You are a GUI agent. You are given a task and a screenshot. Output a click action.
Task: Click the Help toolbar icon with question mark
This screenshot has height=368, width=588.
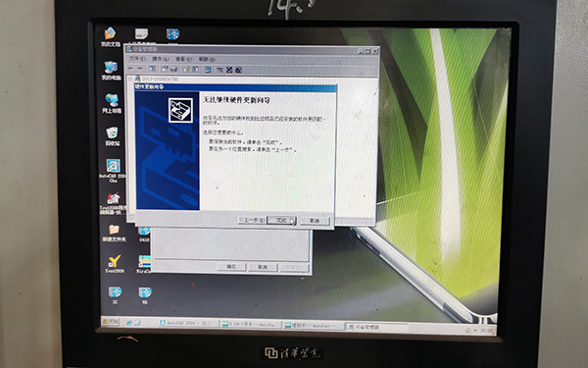[x=186, y=69]
